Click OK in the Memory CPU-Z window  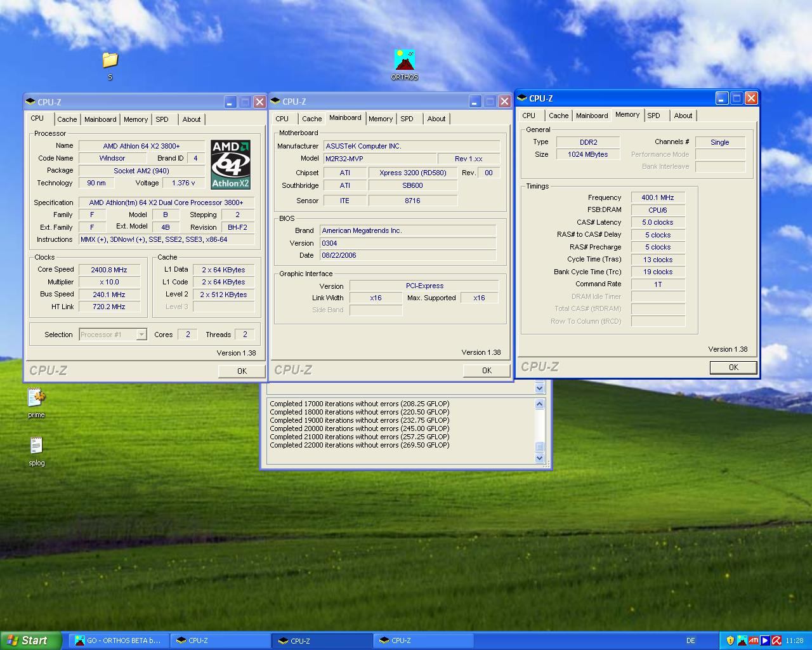733,367
